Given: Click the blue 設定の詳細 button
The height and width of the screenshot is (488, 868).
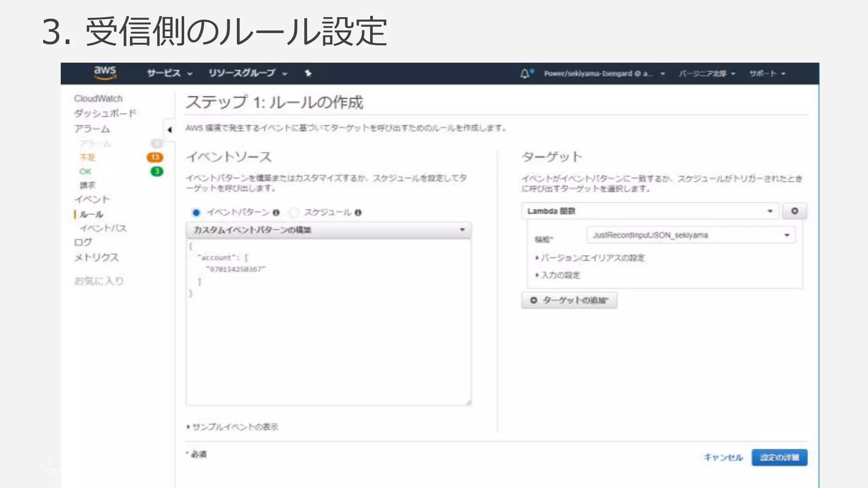Looking at the screenshot, I should (x=779, y=457).
